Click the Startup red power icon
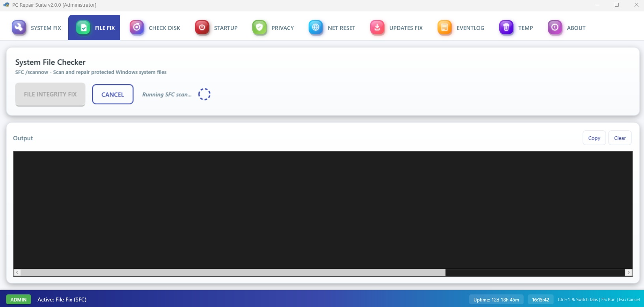 tap(202, 28)
